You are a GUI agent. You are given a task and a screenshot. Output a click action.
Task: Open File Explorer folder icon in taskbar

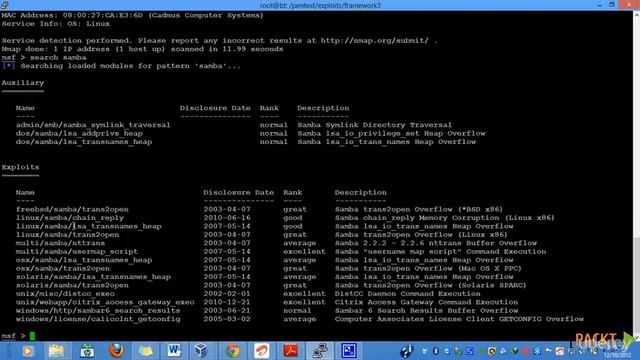click(x=56, y=351)
